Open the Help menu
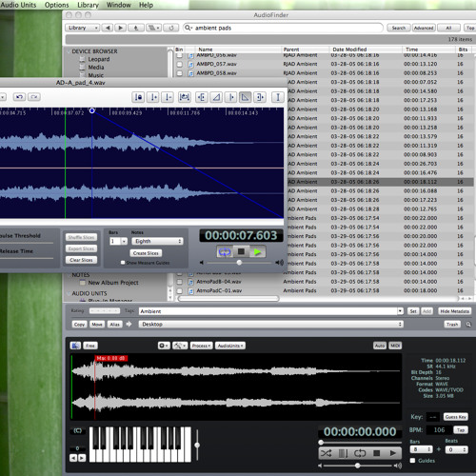 click(x=146, y=5)
